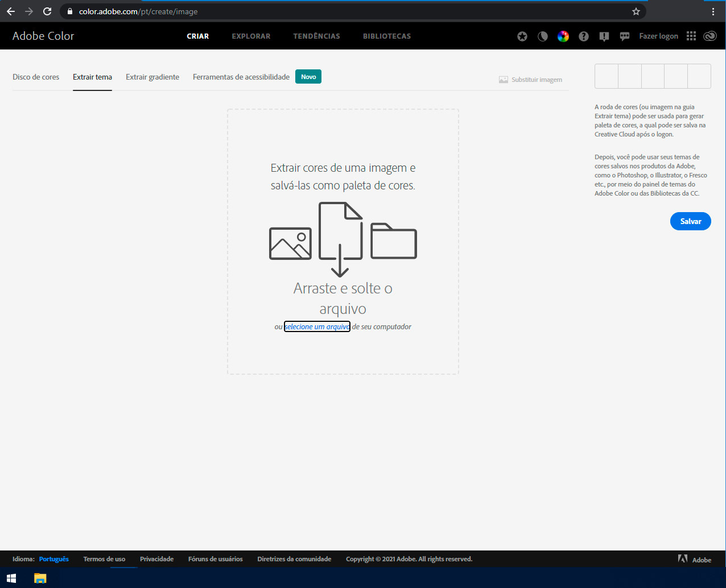
Task: Click the Salvar button
Action: click(691, 221)
